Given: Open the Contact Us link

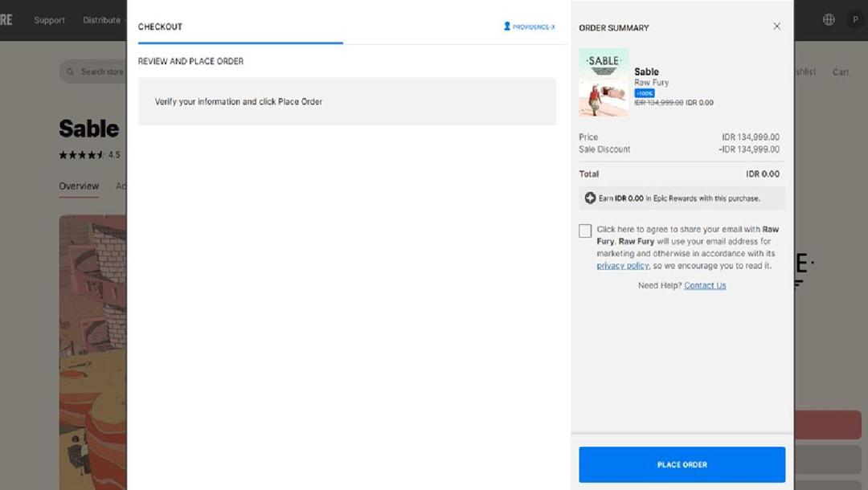Looking at the screenshot, I should pyautogui.click(x=705, y=285).
